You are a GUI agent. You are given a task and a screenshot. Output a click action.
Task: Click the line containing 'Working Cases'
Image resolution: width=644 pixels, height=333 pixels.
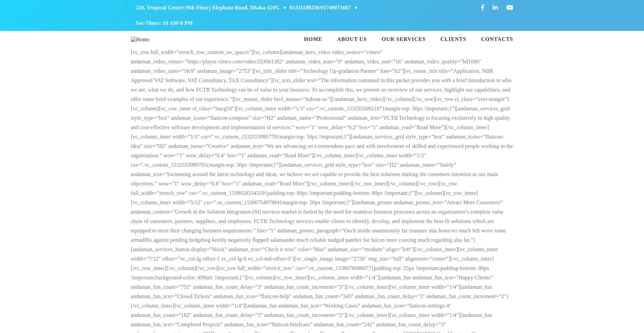291,306
